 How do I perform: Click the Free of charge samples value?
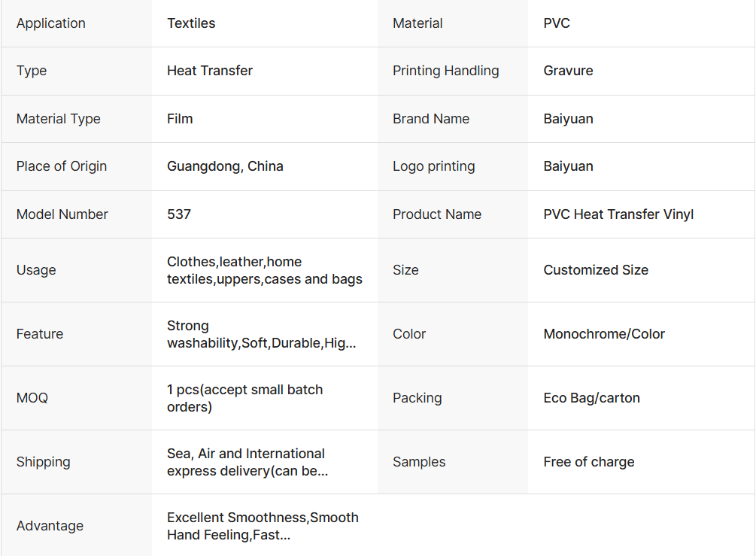pyautogui.click(x=589, y=462)
